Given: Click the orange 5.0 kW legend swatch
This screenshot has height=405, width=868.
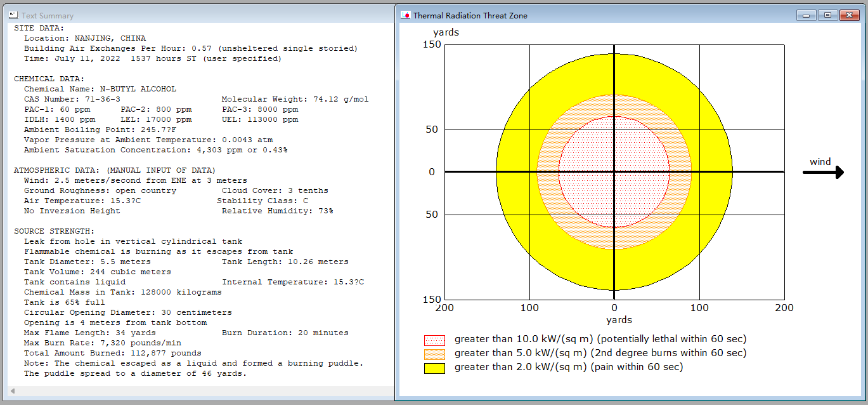Looking at the screenshot, I should point(434,354).
